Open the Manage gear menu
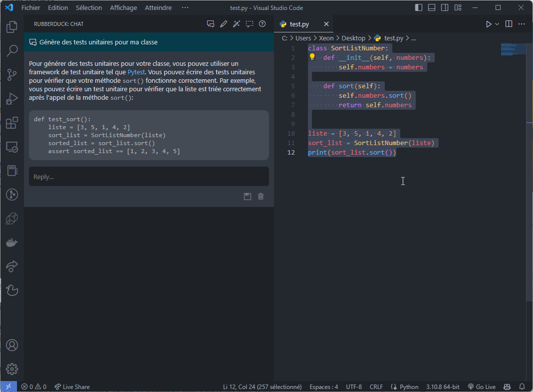This screenshot has width=533, height=392. point(12,369)
